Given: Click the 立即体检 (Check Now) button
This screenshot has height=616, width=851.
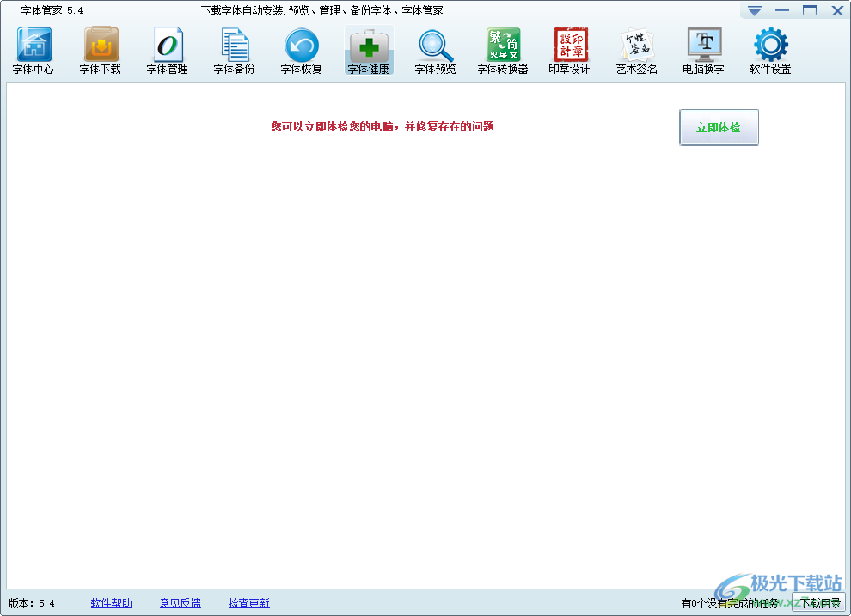Looking at the screenshot, I should click(719, 126).
